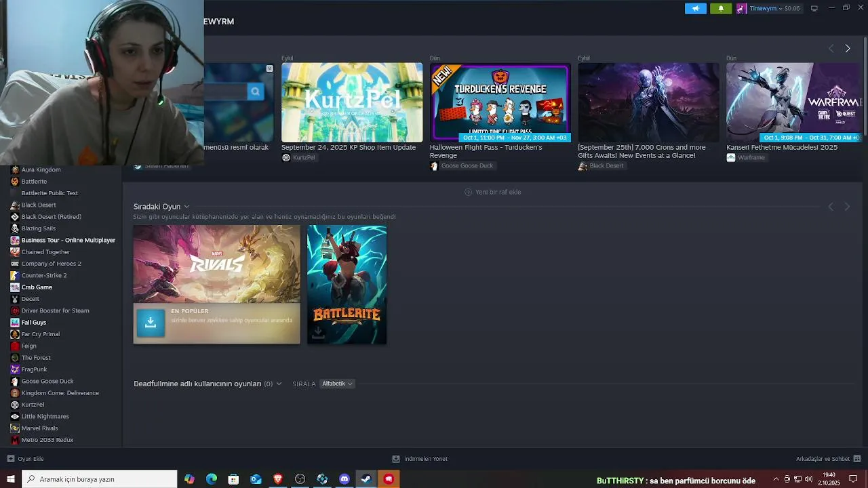Select Aura Kingdom in the game list

click(41, 169)
